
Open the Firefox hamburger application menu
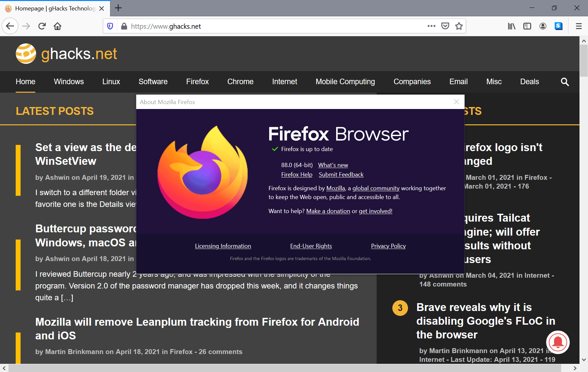[579, 26]
